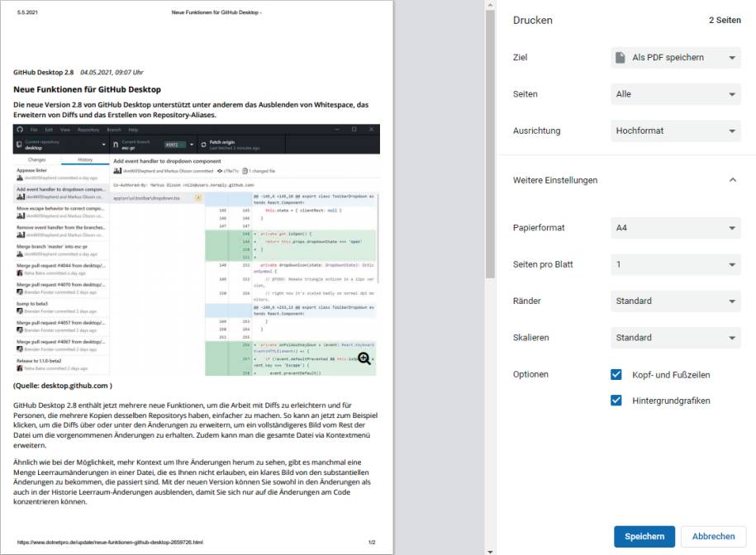
Task: Click the preview scrollbar up arrow
Action: click(x=490, y=5)
